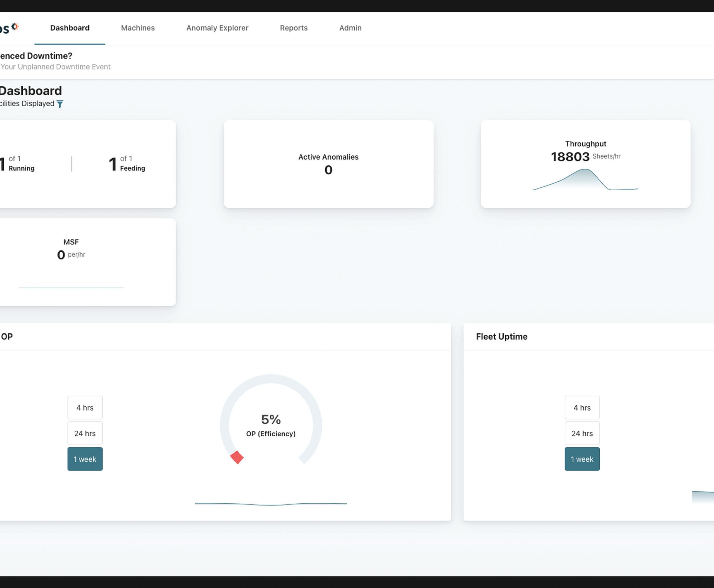
Task: Go to the Admin tab
Action: [x=350, y=28]
